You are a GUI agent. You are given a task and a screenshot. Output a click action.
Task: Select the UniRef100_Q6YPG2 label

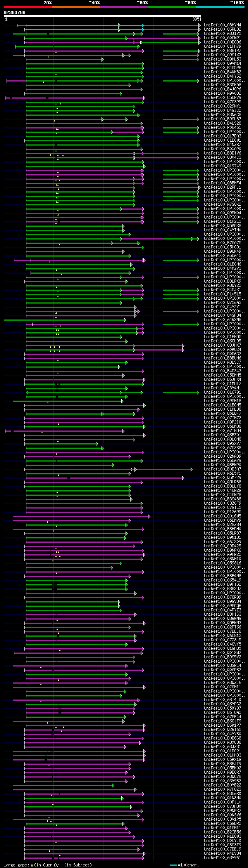click(222, 704)
